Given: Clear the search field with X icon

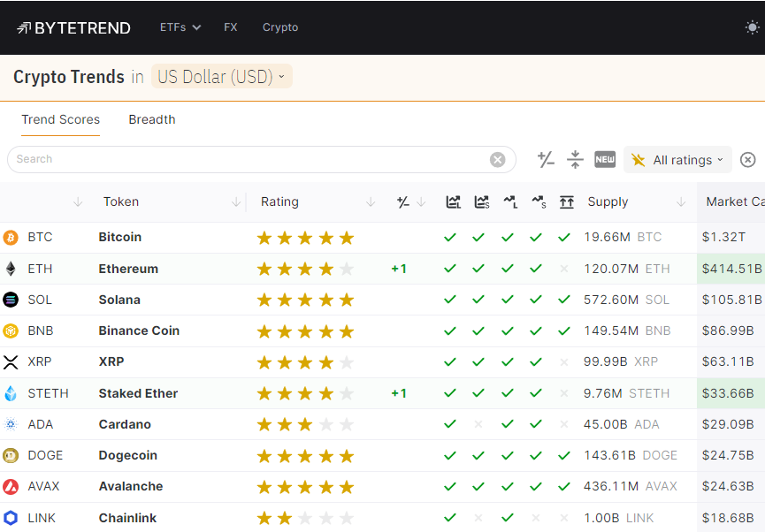Looking at the screenshot, I should [497, 159].
